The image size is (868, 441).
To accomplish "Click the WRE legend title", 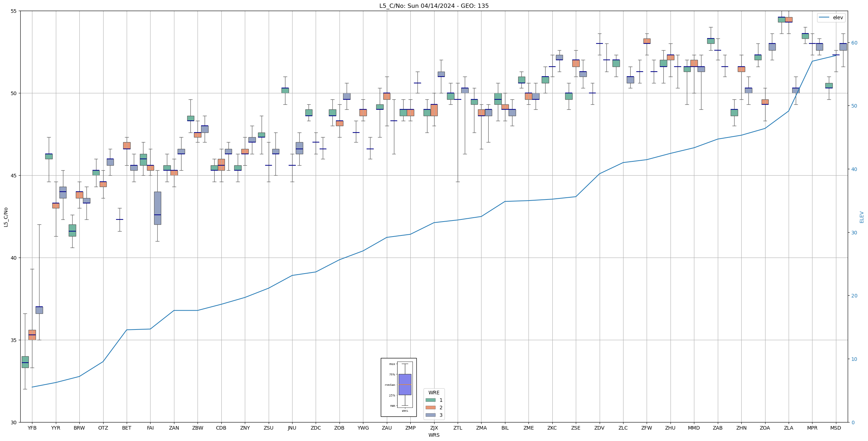I will [434, 393].
